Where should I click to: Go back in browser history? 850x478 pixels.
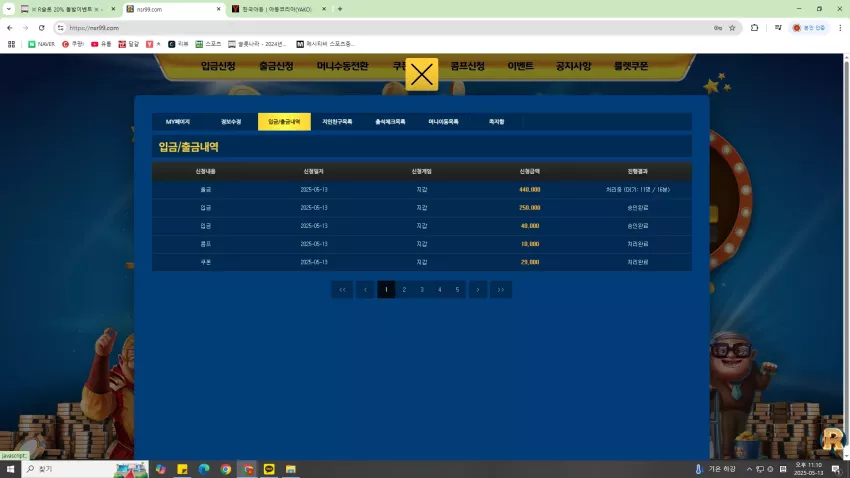(x=10, y=28)
